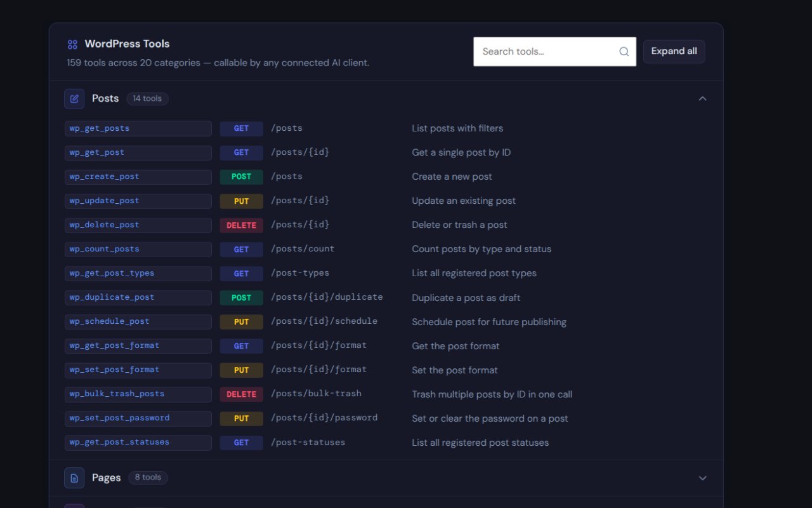The width and height of the screenshot is (812, 508).
Task: Click POST badge for wp_duplicate_post
Action: [x=241, y=297]
